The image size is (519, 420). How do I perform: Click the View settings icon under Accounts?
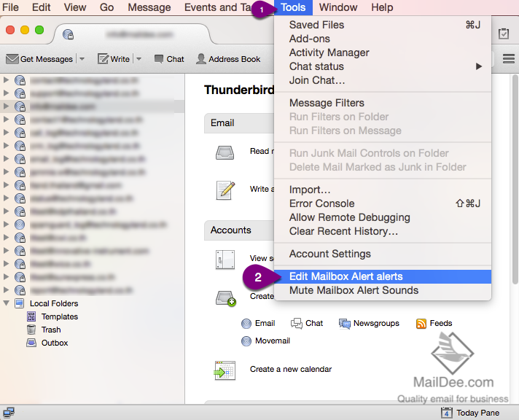coord(225,260)
